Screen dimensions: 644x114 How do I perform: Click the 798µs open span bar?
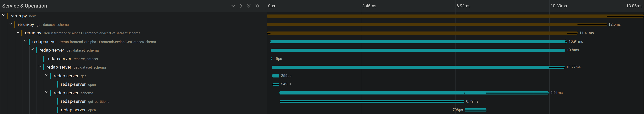pos(475,110)
